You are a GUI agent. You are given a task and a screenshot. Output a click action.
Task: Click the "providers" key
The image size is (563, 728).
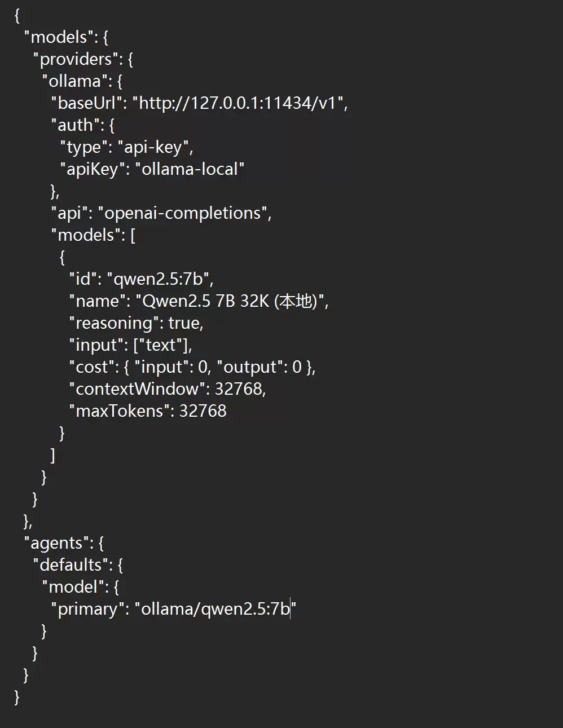76,59
